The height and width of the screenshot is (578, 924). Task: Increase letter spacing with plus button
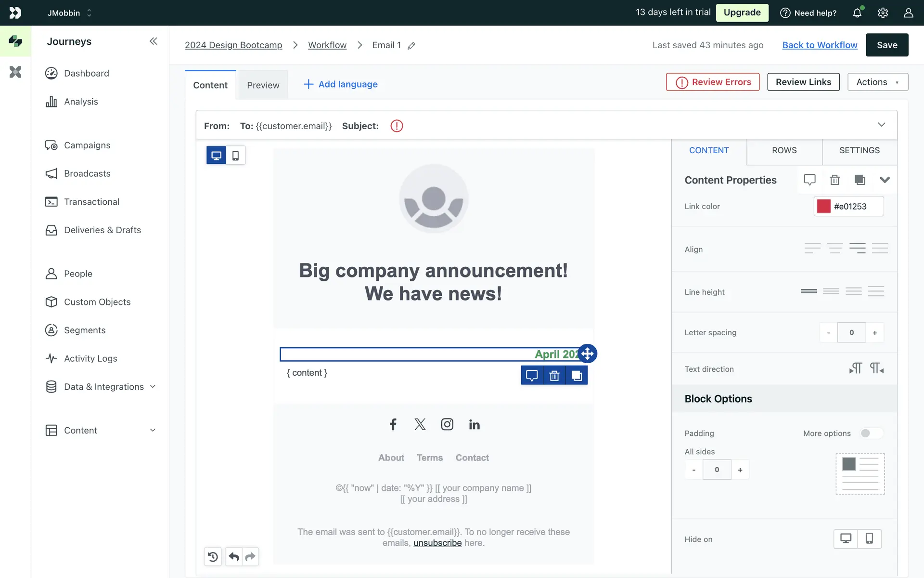(874, 333)
